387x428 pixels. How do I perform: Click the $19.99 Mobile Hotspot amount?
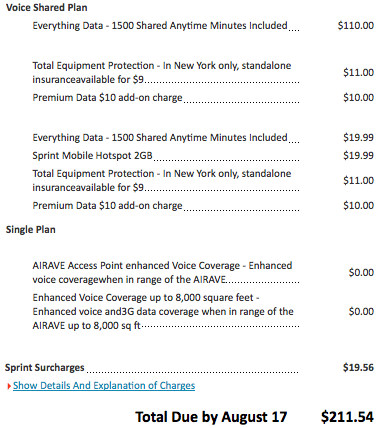click(358, 156)
